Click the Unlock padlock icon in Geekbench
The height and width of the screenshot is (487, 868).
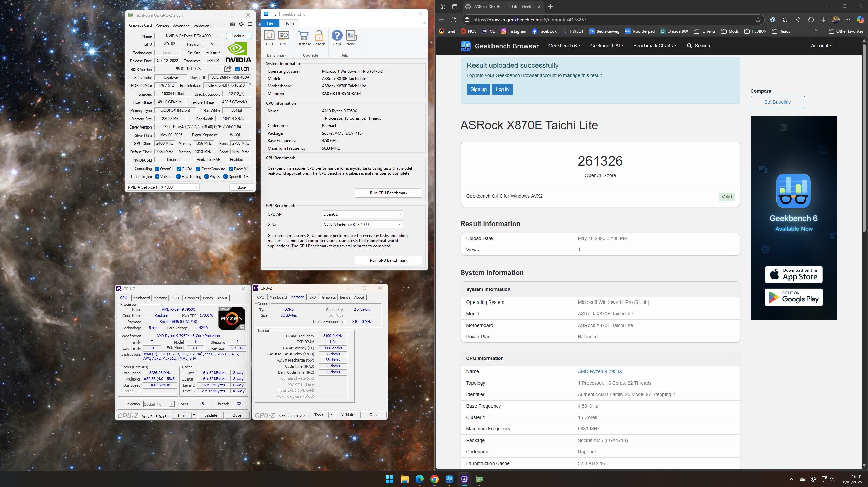click(319, 38)
